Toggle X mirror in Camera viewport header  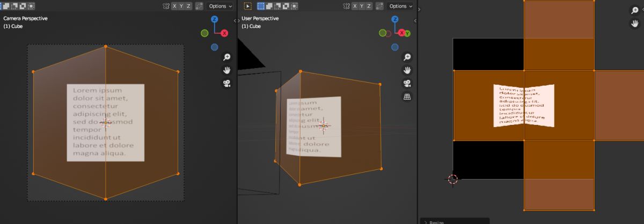pos(174,6)
